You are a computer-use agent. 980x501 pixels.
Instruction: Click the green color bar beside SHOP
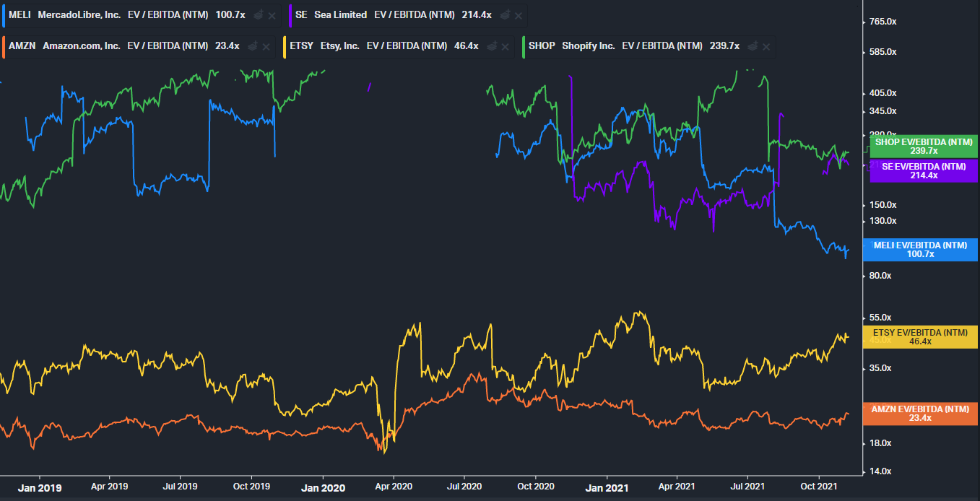pyautogui.click(x=523, y=45)
